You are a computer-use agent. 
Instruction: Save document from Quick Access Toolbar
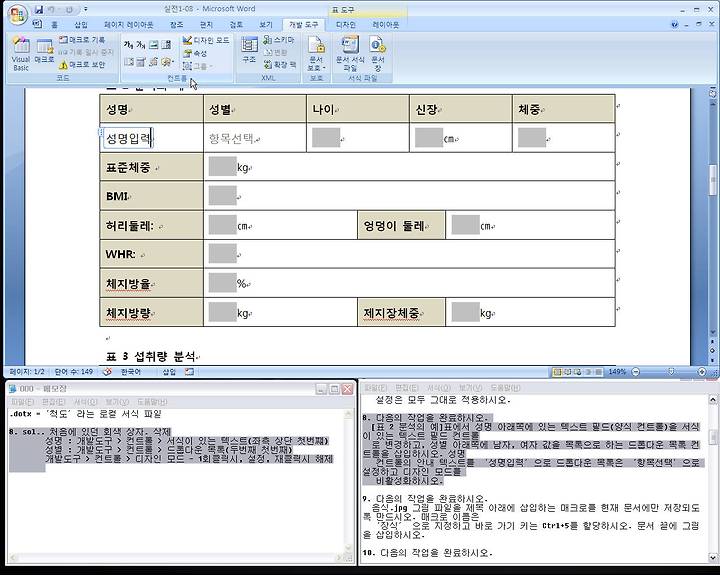tap(39, 9)
